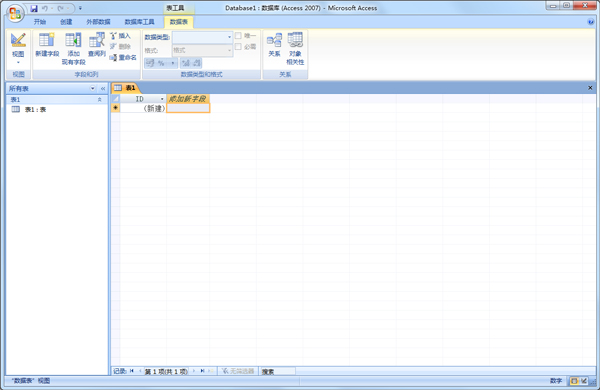
Task: Collapse the navigation pane with shutter button
Action: pyautogui.click(x=103, y=88)
